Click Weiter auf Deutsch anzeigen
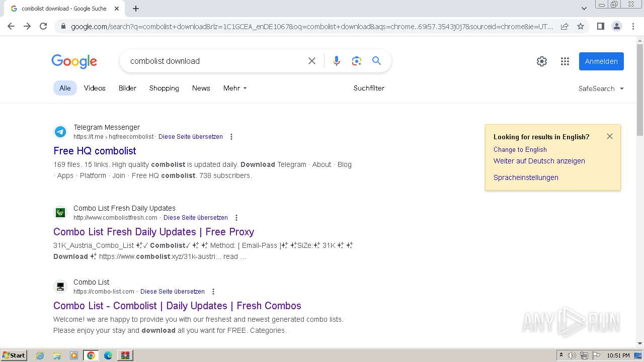The width and height of the screenshot is (644, 362). [x=539, y=161]
